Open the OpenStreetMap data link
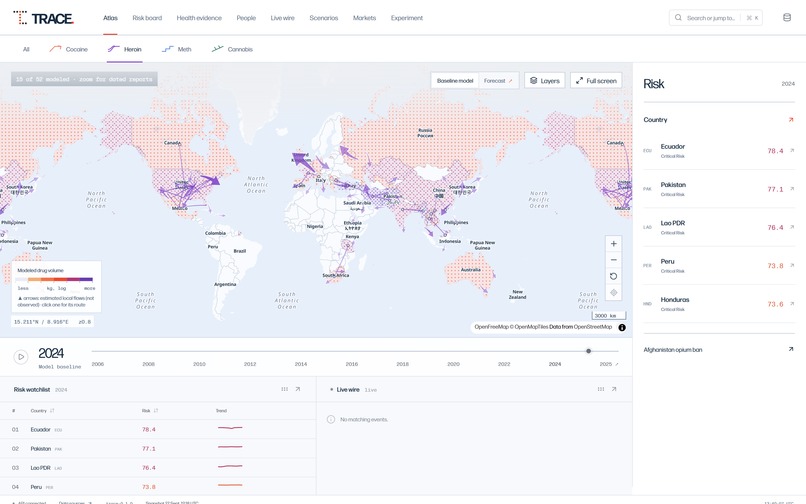This screenshot has width=806, height=504. click(x=593, y=327)
